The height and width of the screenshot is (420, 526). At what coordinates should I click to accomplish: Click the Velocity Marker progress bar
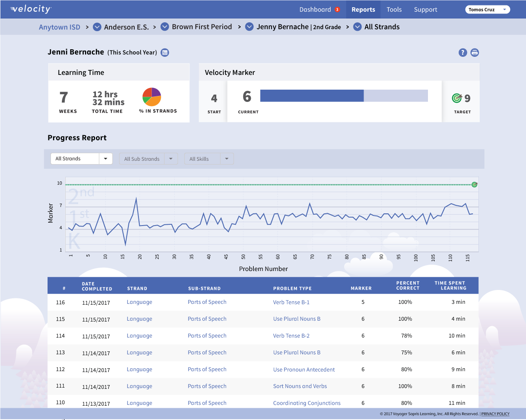click(344, 96)
